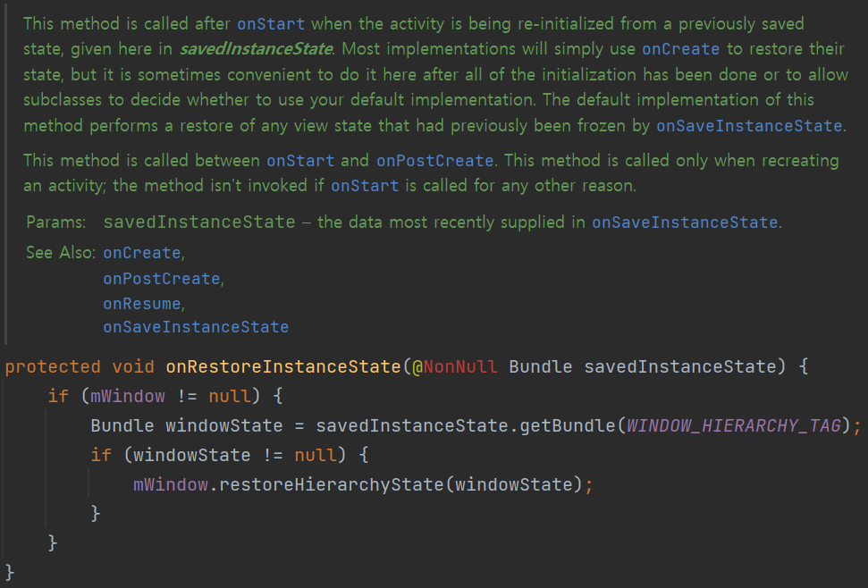The height and width of the screenshot is (588, 868).
Task: Follow onSaveInstanceState link in the Params description
Action: pyautogui.click(x=686, y=223)
